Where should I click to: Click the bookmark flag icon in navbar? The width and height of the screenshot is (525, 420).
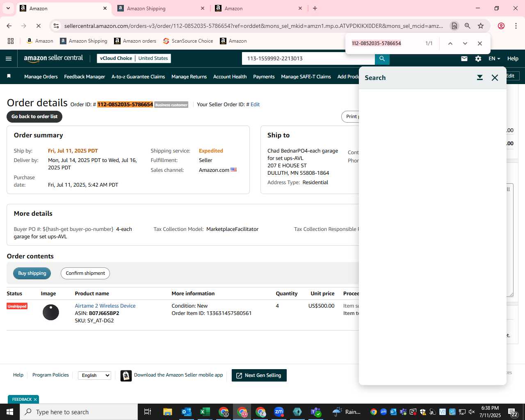click(x=9, y=76)
